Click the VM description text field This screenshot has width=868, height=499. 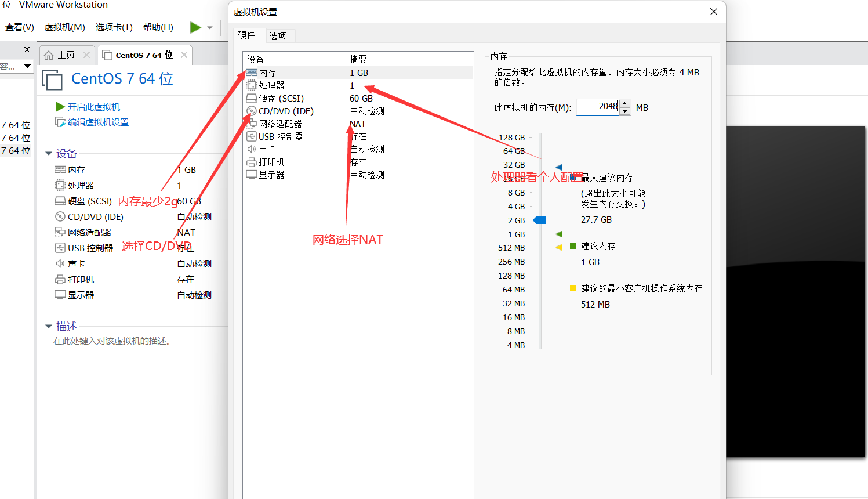coord(112,341)
